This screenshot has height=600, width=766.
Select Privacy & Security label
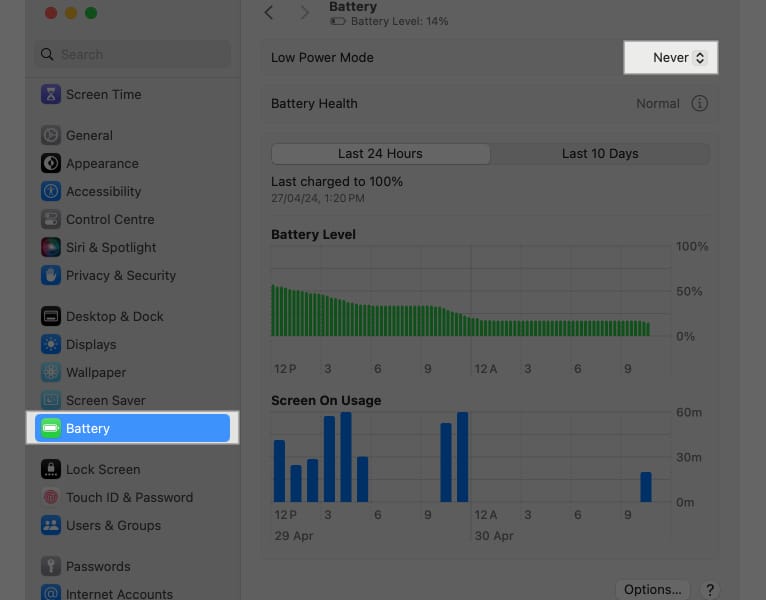[121, 275]
